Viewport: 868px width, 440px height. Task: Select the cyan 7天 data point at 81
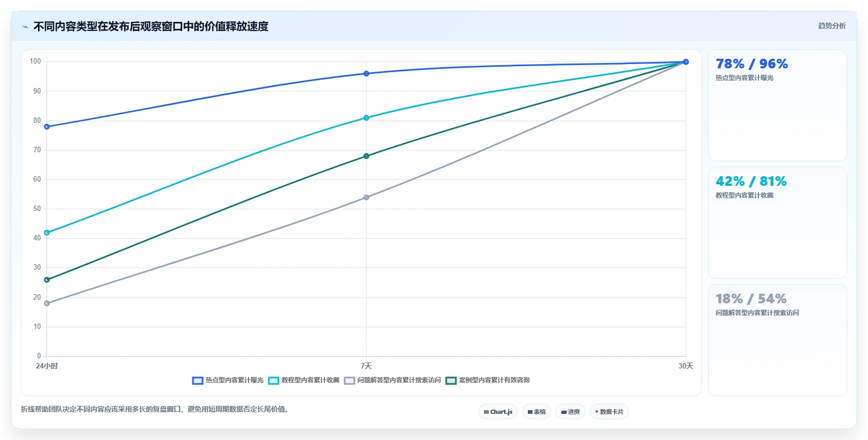(x=366, y=118)
